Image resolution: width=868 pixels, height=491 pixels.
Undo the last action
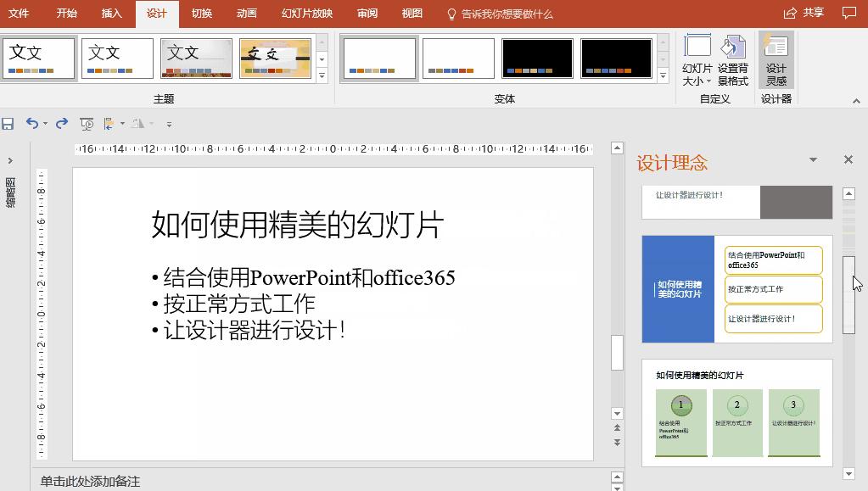pos(32,123)
